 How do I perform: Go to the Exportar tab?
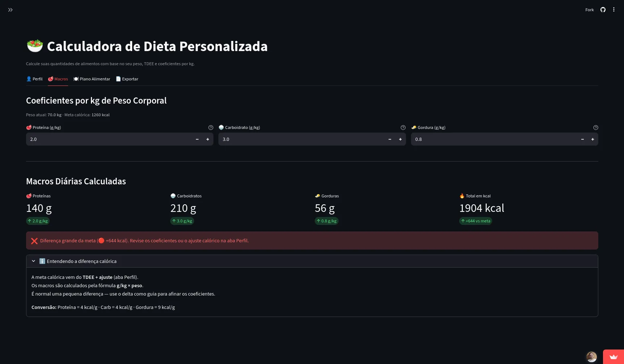(x=127, y=79)
